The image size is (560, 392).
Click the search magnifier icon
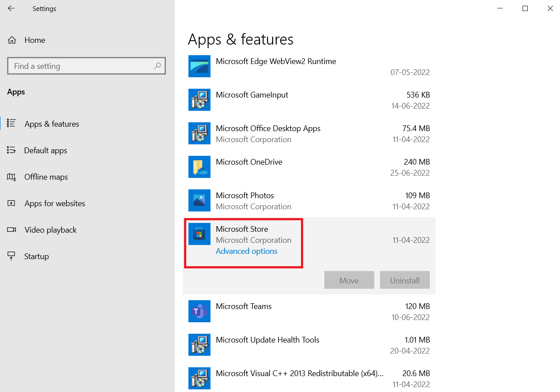[x=157, y=66]
